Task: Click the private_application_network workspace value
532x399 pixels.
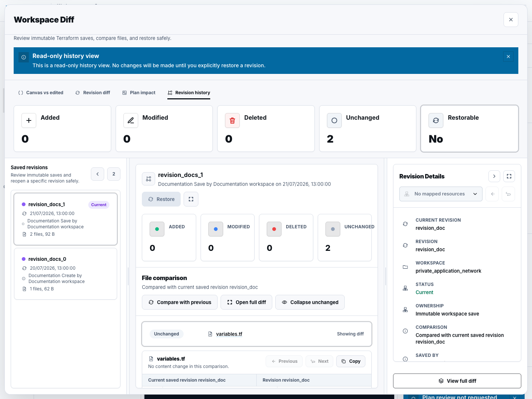Action: 448,271
